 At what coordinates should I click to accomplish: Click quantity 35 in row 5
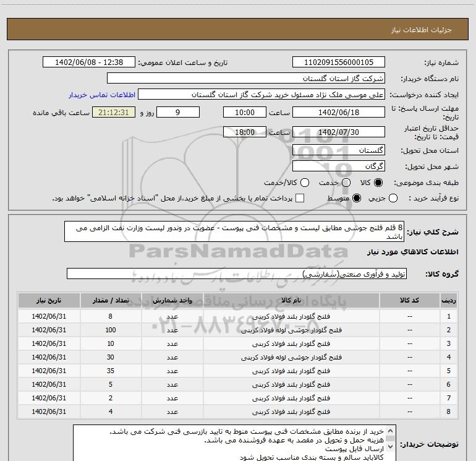[111, 371]
